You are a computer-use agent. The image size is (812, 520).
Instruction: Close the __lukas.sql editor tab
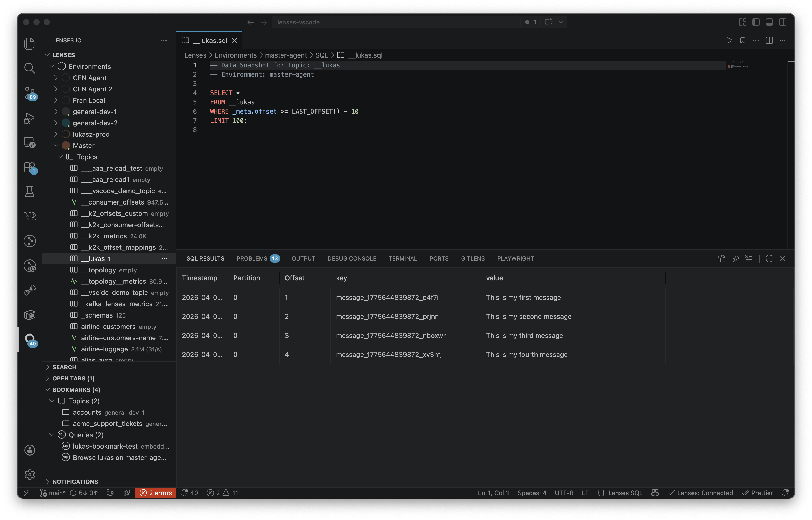tap(235, 41)
